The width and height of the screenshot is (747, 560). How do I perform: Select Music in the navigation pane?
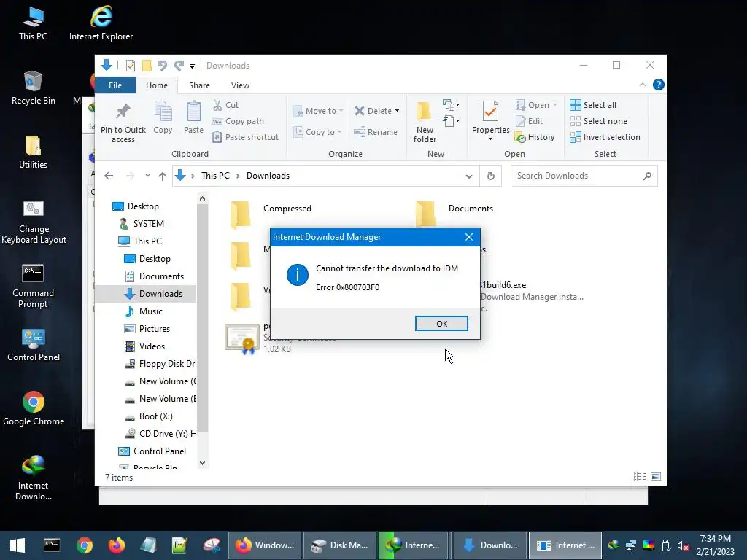150,311
